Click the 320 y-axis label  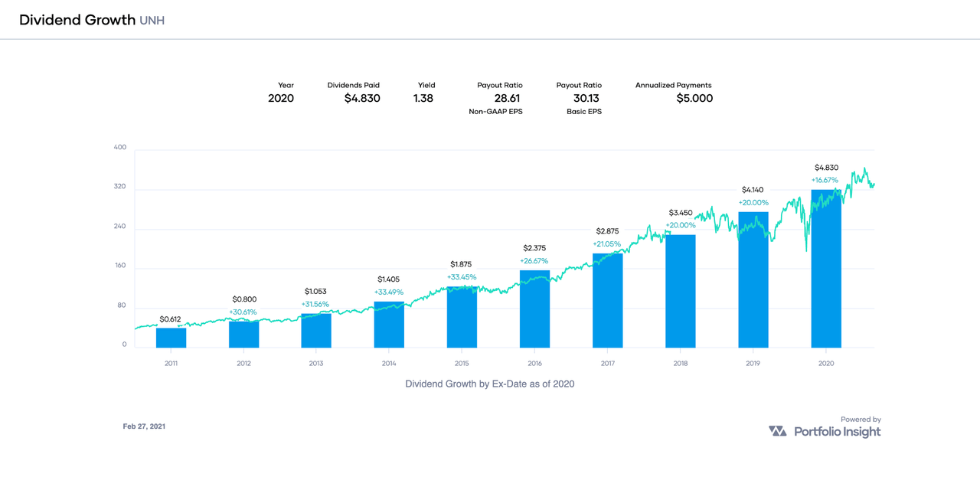click(x=120, y=188)
